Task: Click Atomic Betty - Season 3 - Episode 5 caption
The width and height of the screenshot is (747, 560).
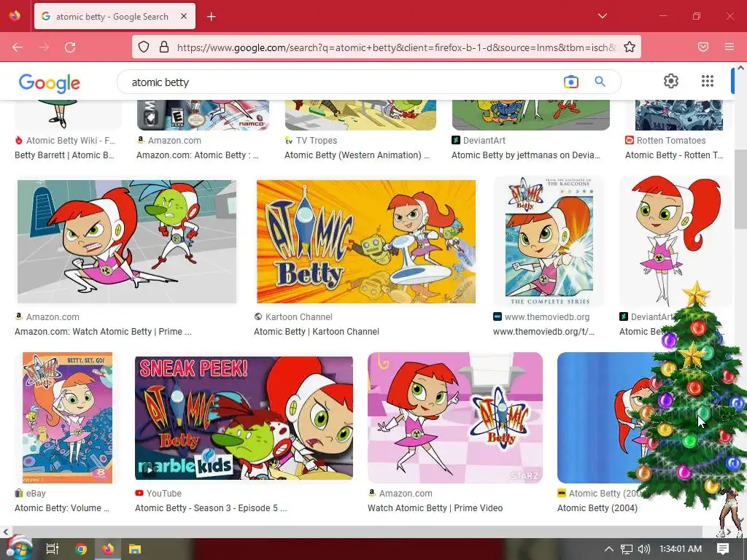Action: pyautogui.click(x=211, y=507)
